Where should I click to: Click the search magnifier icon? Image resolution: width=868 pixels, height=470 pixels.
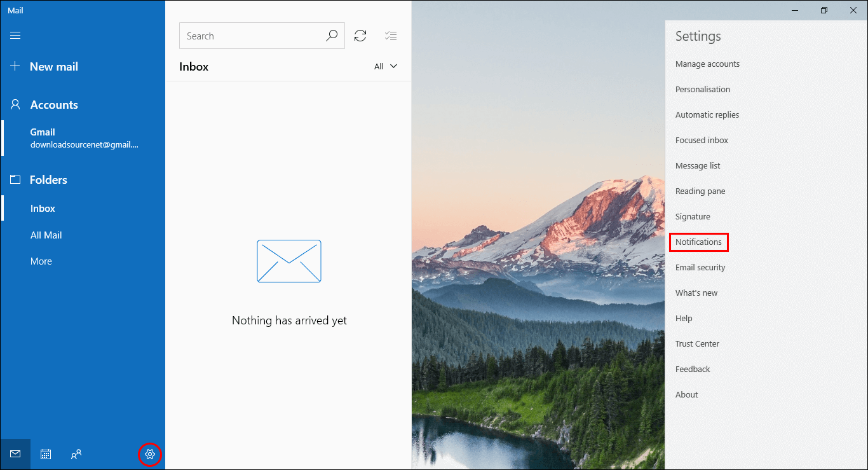click(332, 36)
